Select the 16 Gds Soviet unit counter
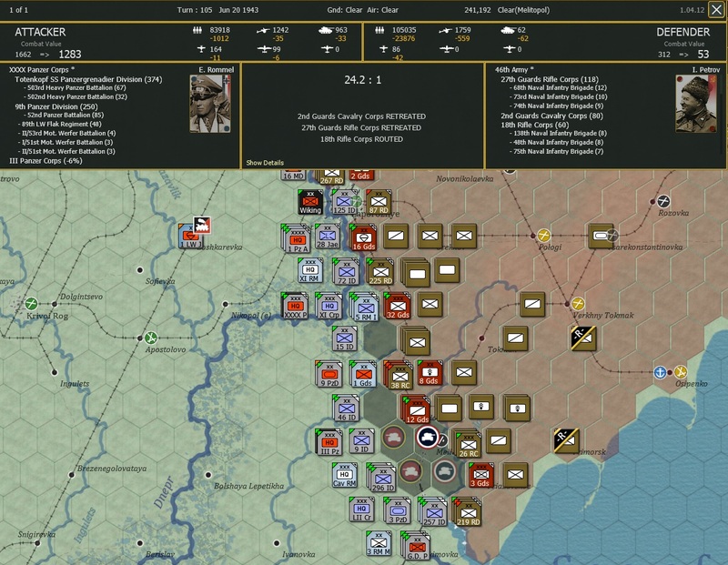Image resolution: width=728 pixels, height=565 pixels. [364, 237]
